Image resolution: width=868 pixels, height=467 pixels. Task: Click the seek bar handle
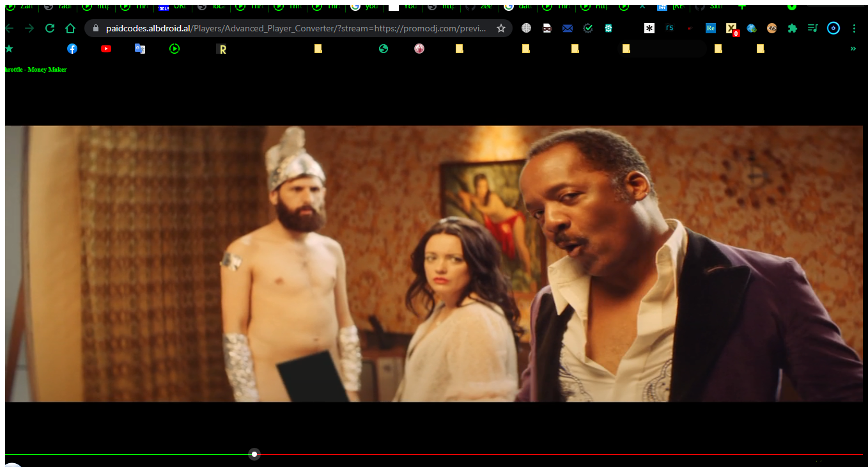(x=254, y=454)
